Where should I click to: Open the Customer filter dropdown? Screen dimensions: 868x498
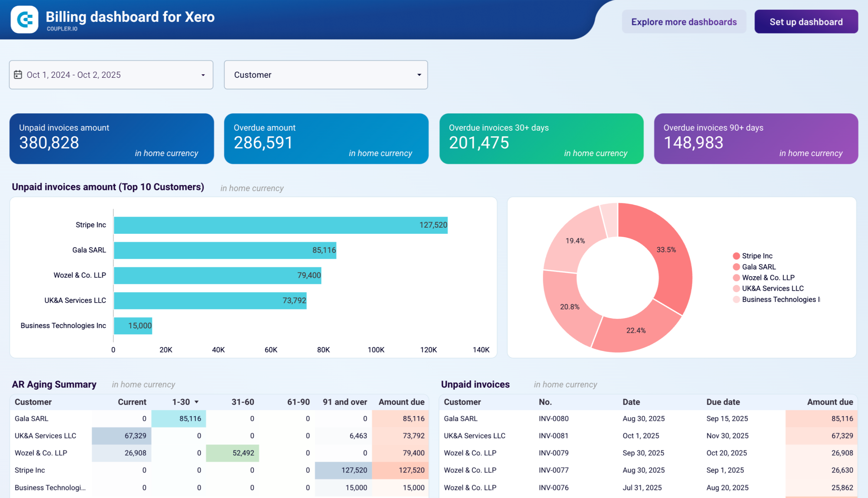coord(325,75)
